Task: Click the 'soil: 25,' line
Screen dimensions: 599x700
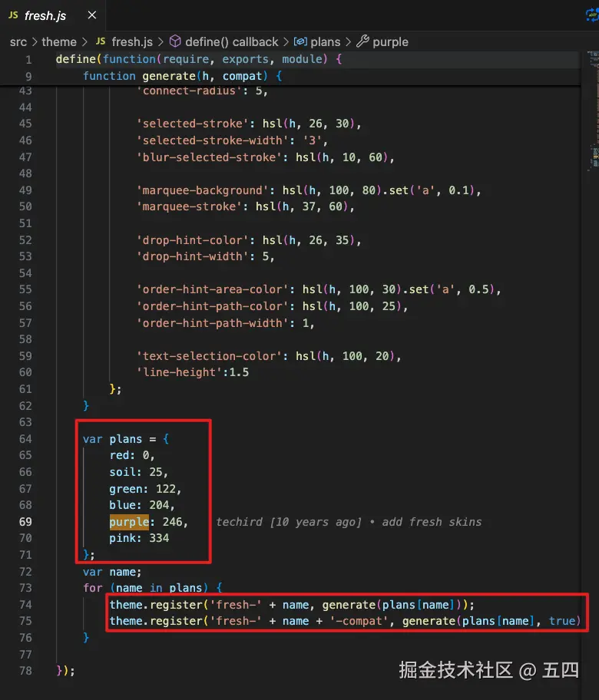Action: tap(138, 472)
